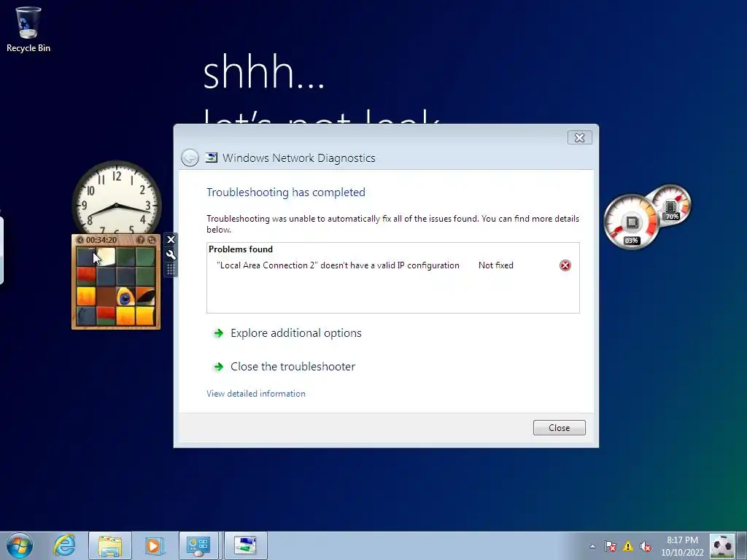Click the Close button in the dialog footer

(559, 427)
